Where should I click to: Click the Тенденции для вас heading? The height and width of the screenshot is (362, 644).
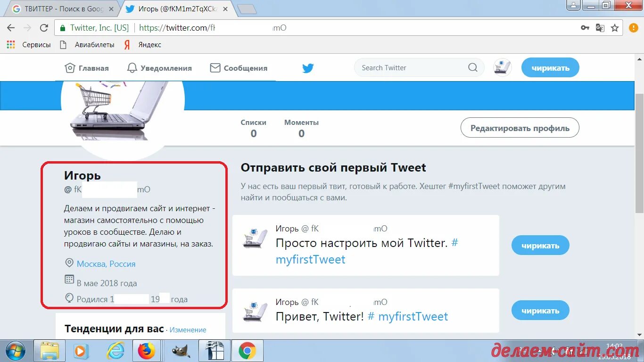114,329
